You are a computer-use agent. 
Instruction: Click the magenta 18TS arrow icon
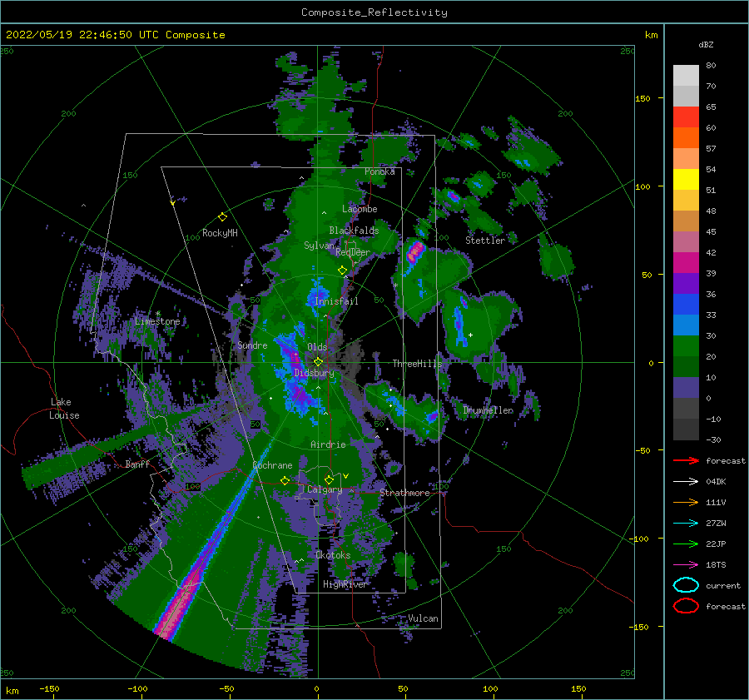pos(686,565)
